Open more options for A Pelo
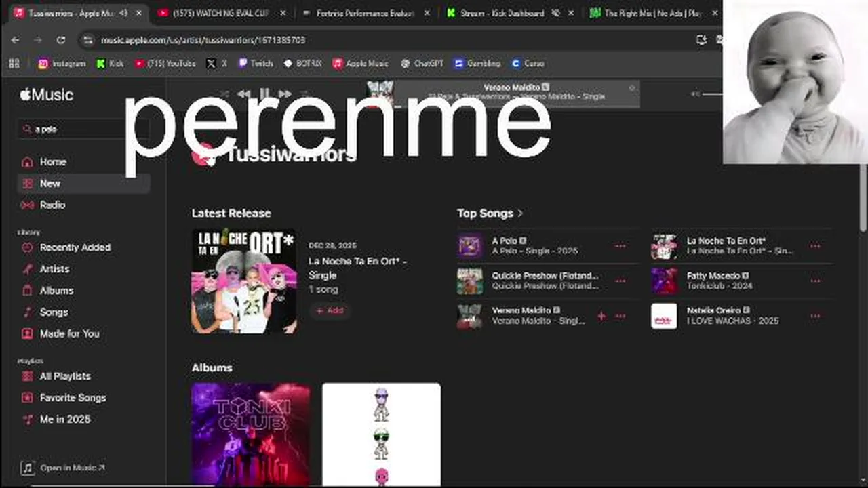Viewport: 868px width, 488px height. pos(620,246)
